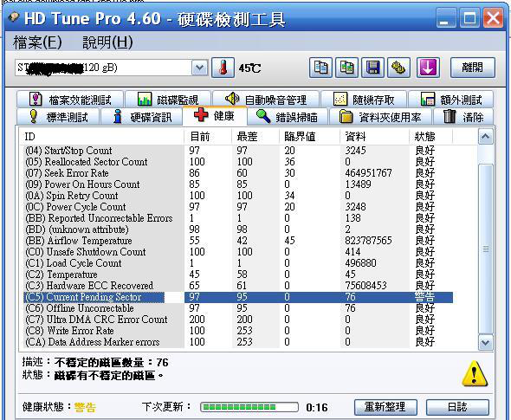Image resolution: width=511 pixels, height=420 pixels.
Task: Click the 0:16 countdown timer
Action: pyautogui.click(x=317, y=407)
